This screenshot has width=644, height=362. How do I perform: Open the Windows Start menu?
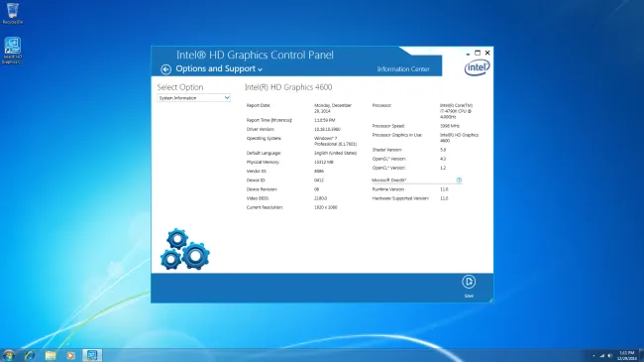point(9,355)
